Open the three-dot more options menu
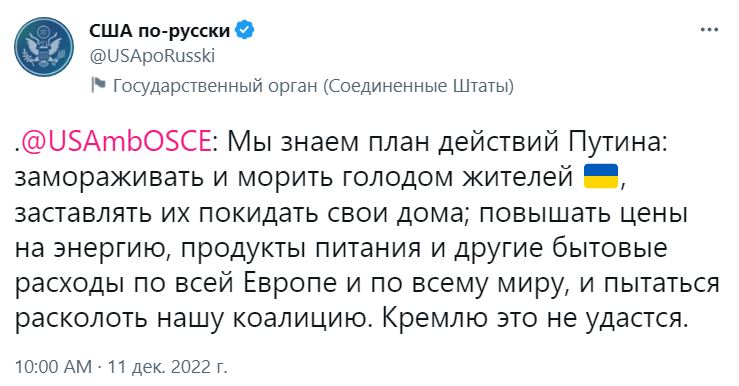 (709, 30)
